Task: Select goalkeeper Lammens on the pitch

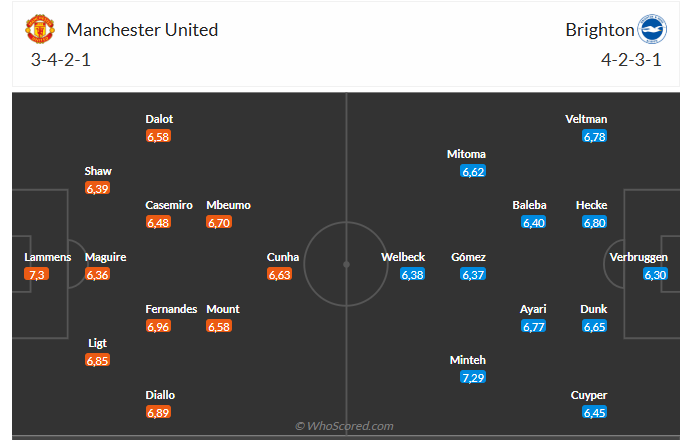Action: click(48, 257)
